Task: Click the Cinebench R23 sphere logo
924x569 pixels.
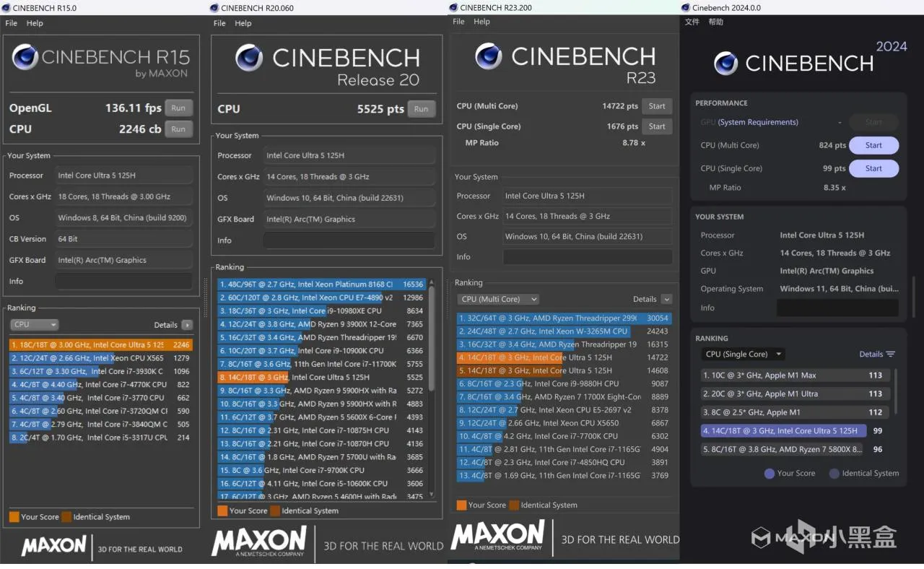Action: point(489,56)
